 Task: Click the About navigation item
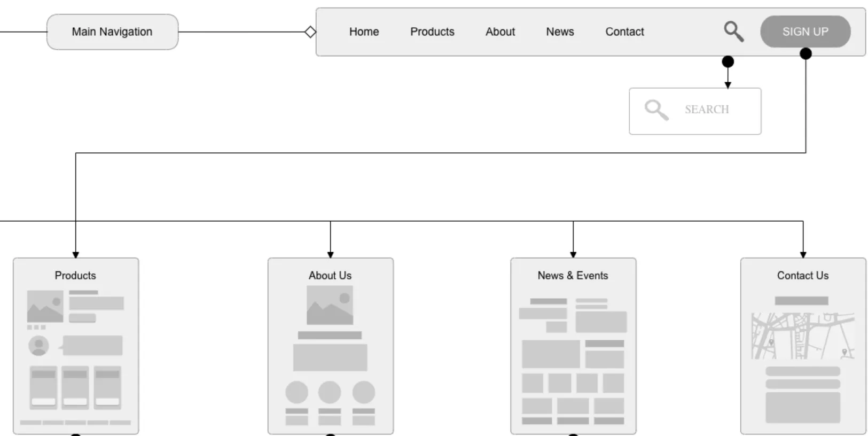click(500, 32)
